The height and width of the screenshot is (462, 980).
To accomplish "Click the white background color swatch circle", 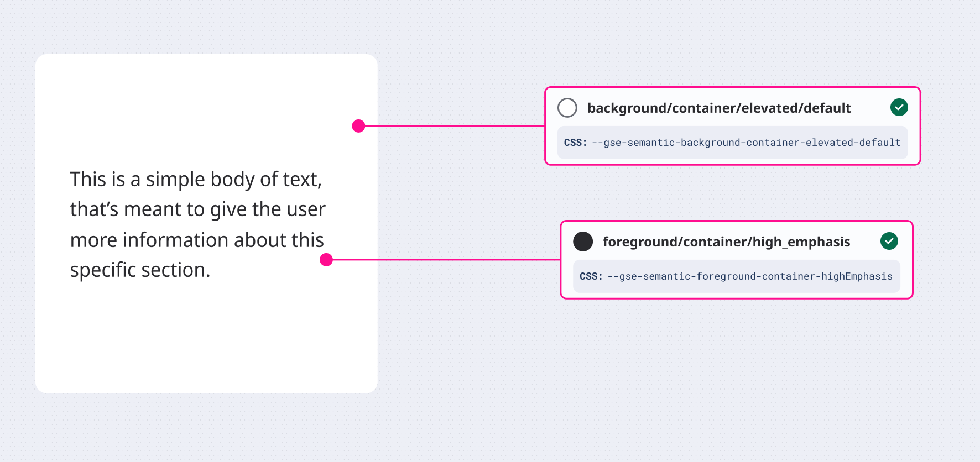I will pyautogui.click(x=567, y=108).
